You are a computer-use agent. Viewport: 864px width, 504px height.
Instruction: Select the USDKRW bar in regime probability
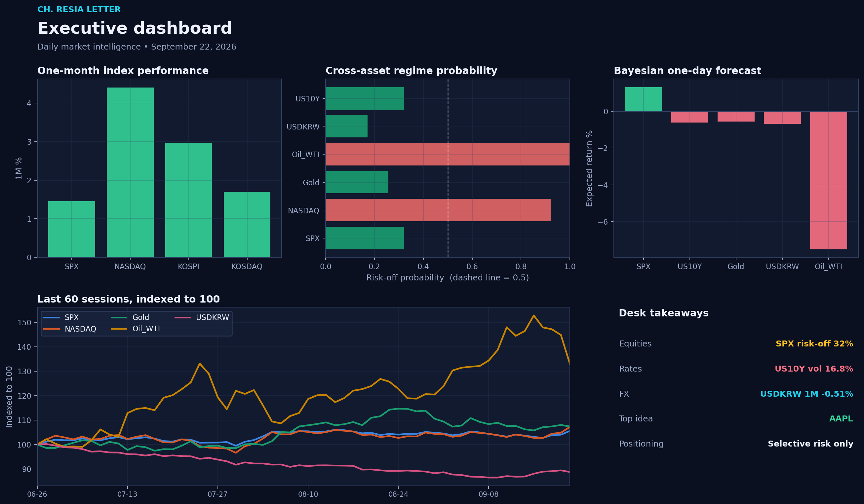click(347, 126)
